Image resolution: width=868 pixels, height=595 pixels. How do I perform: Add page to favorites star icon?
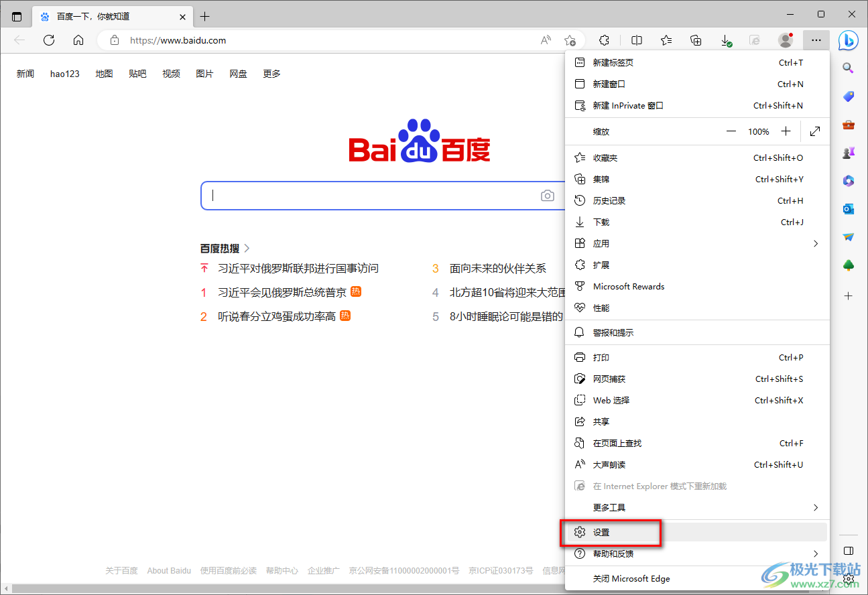pos(570,40)
